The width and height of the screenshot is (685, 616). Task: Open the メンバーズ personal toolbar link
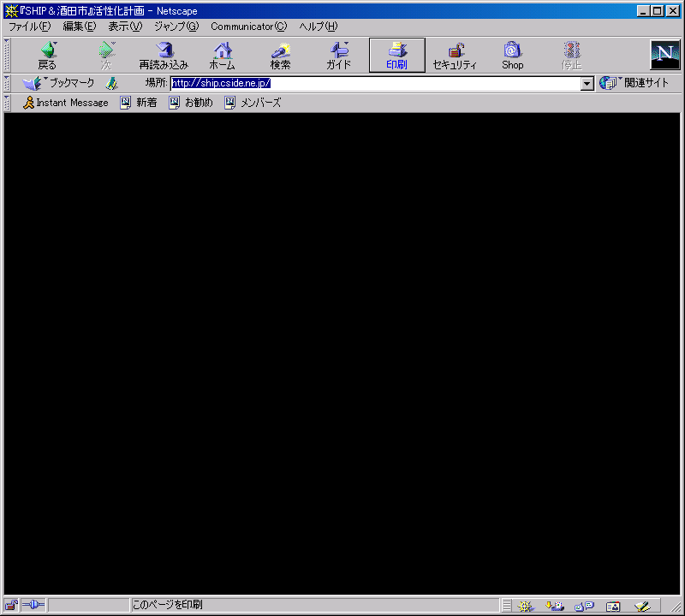coord(253,103)
